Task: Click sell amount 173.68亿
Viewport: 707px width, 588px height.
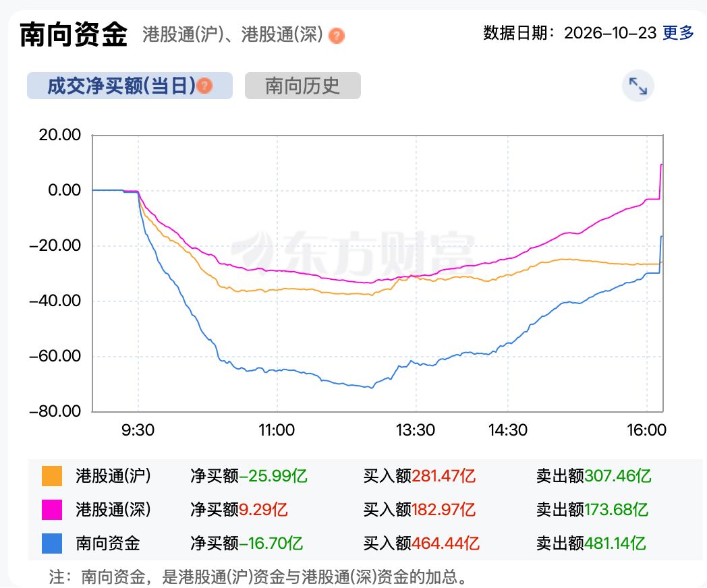Action: click(x=617, y=510)
